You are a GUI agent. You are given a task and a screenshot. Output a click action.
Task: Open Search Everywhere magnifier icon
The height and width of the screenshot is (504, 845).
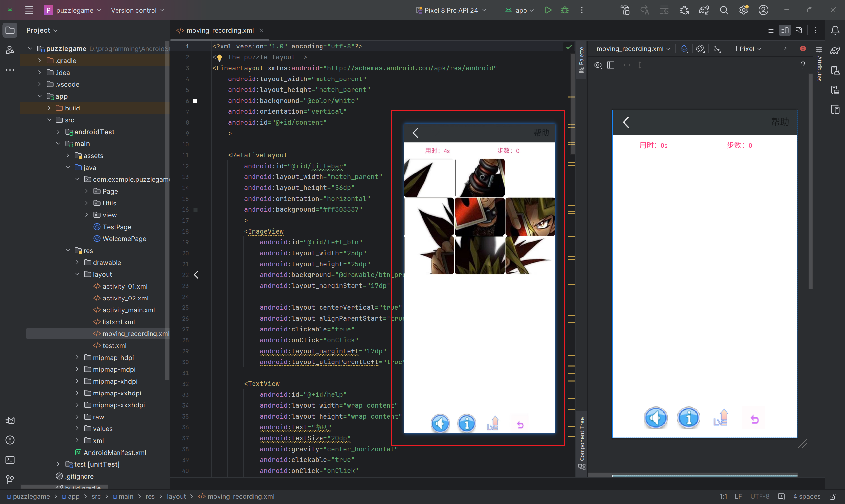(x=724, y=10)
